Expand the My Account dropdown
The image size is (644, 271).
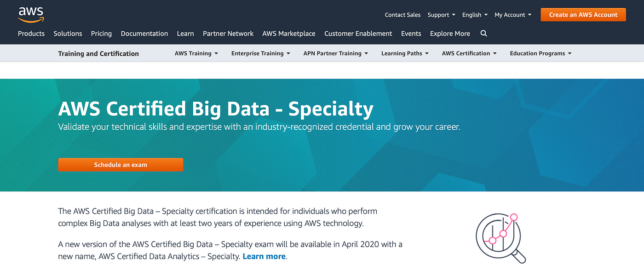(x=513, y=15)
